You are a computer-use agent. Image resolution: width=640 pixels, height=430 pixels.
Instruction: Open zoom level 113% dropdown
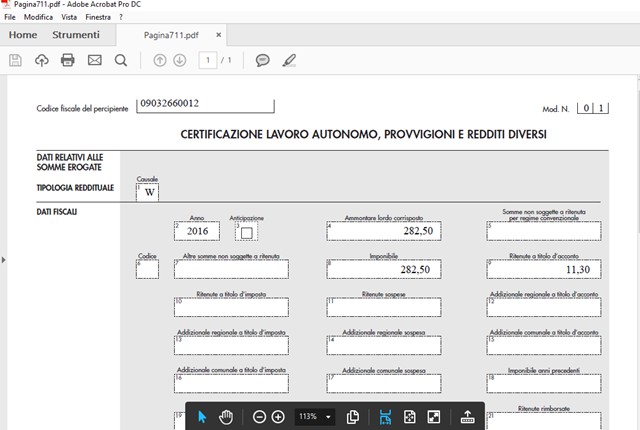pos(315,417)
